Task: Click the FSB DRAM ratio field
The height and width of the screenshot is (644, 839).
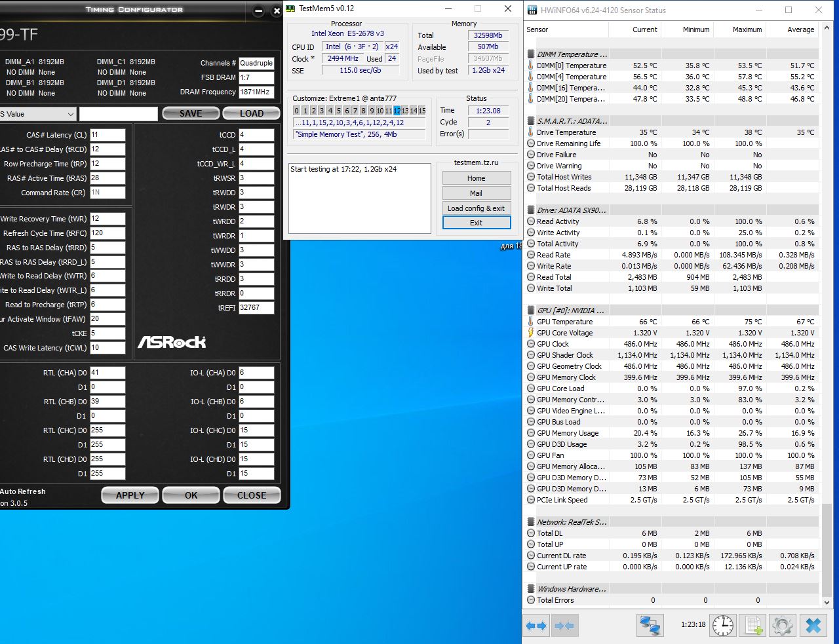Action: [256, 77]
